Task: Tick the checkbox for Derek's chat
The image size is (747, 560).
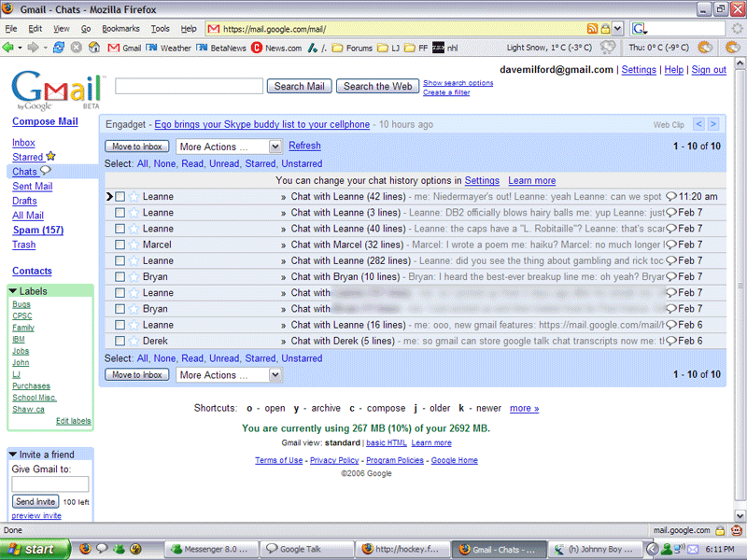Action: 120,341
